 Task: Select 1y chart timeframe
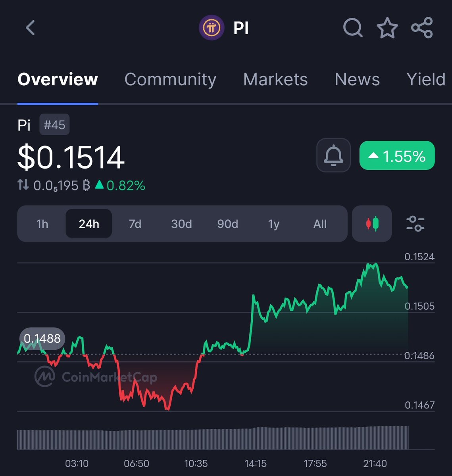(274, 224)
